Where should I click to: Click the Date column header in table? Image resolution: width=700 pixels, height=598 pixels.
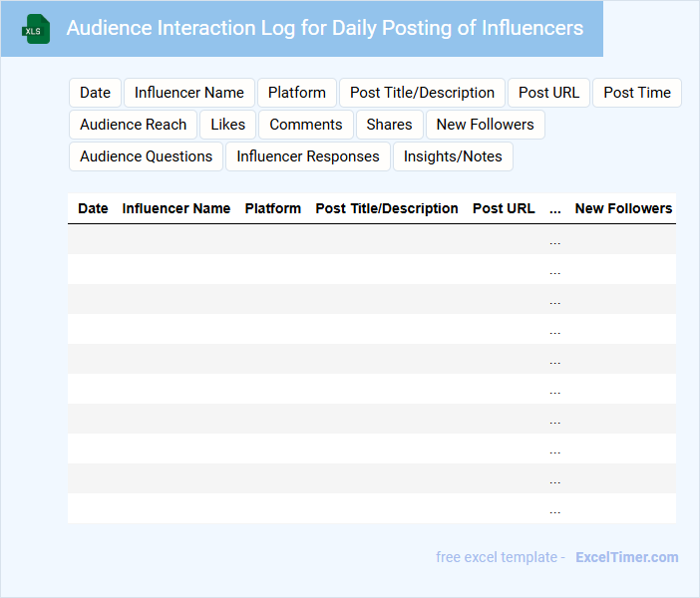point(93,208)
